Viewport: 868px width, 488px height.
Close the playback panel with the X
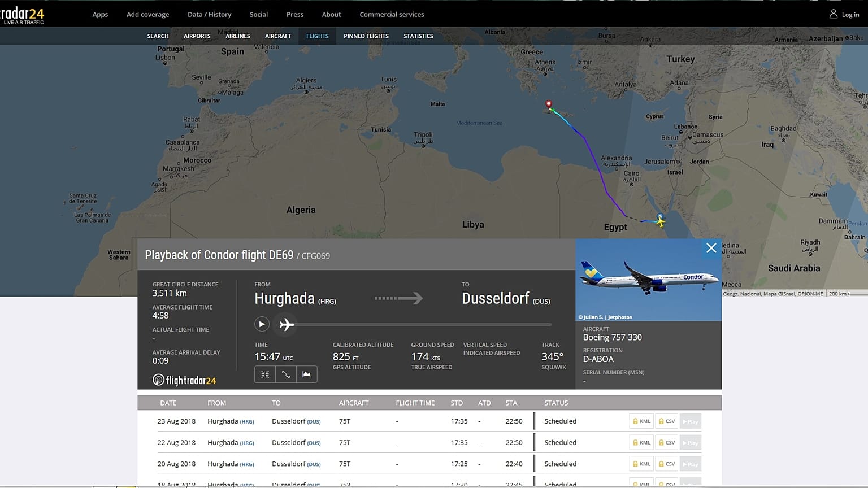711,248
